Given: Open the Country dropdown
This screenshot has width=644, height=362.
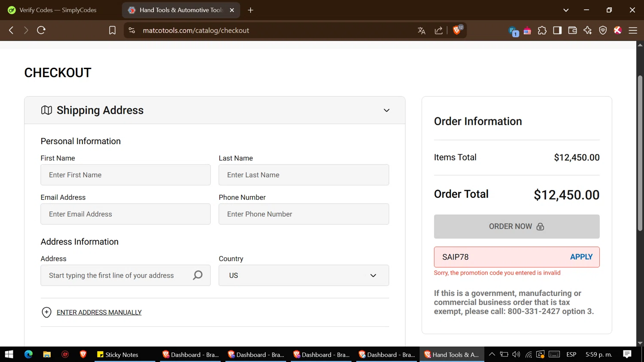Looking at the screenshot, I should tap(304, 275).
